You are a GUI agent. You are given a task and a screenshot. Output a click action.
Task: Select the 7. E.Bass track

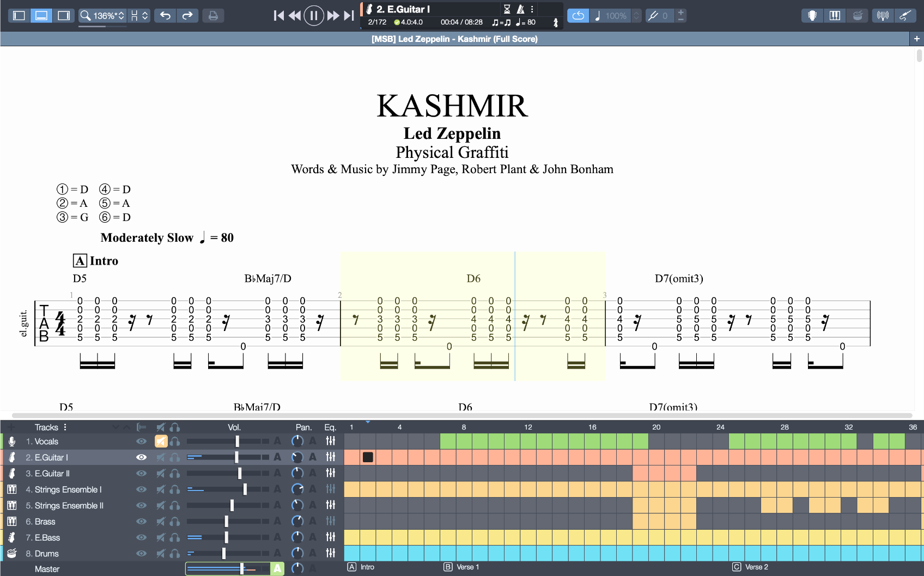tap(42, 537)
